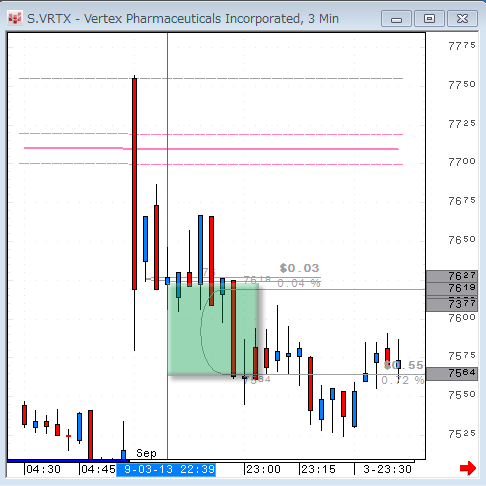This screenshot has width=486, height=486.
Task: Maximize the S.VRTX chart window
Action: pos(429,19)
